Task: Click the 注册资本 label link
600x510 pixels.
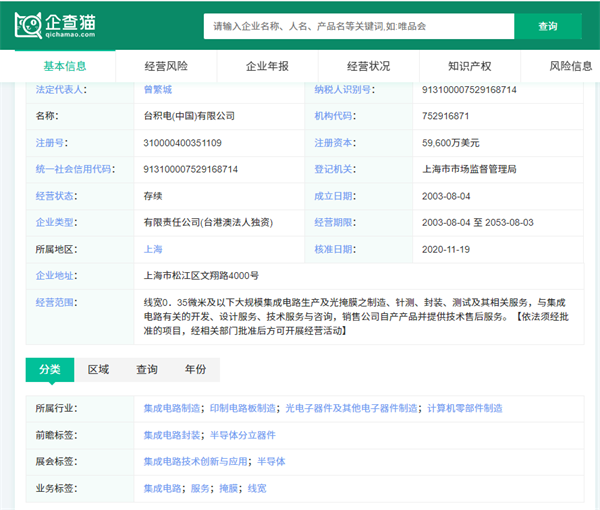Action: (x=333, y=143)
